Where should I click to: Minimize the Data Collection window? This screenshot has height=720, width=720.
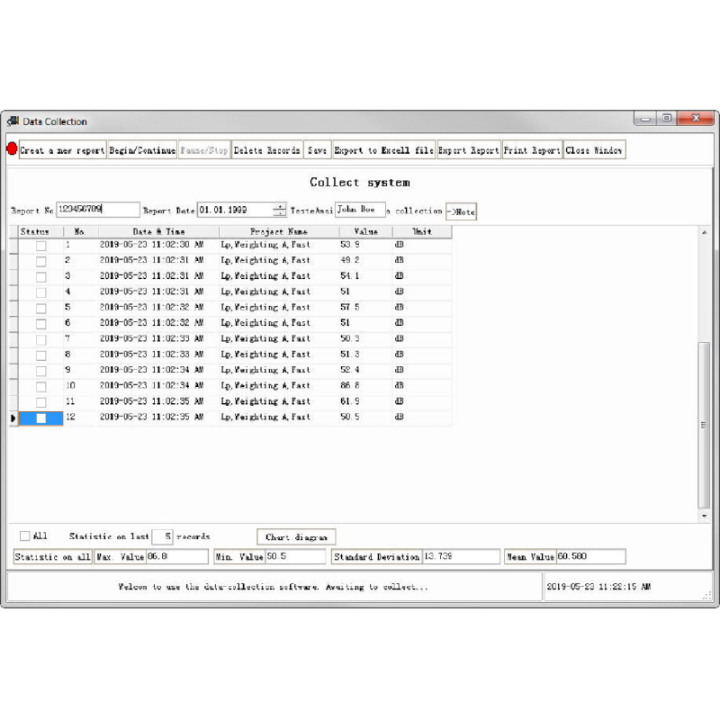(645, 118)
